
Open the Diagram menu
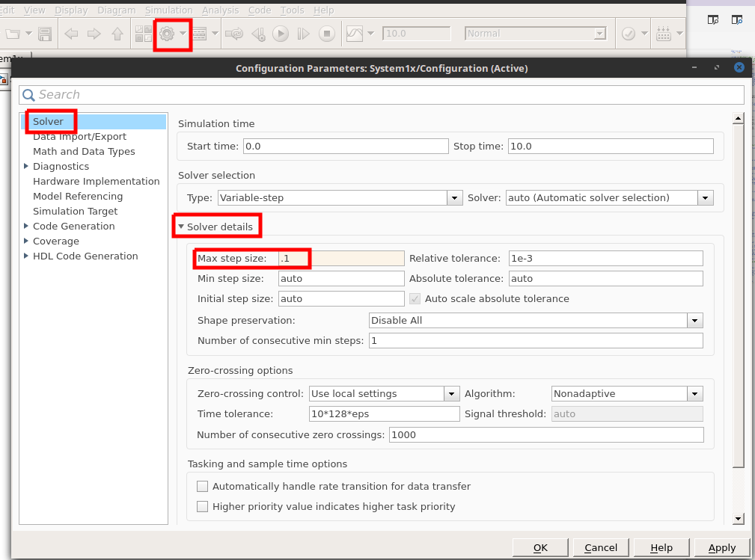117,10
